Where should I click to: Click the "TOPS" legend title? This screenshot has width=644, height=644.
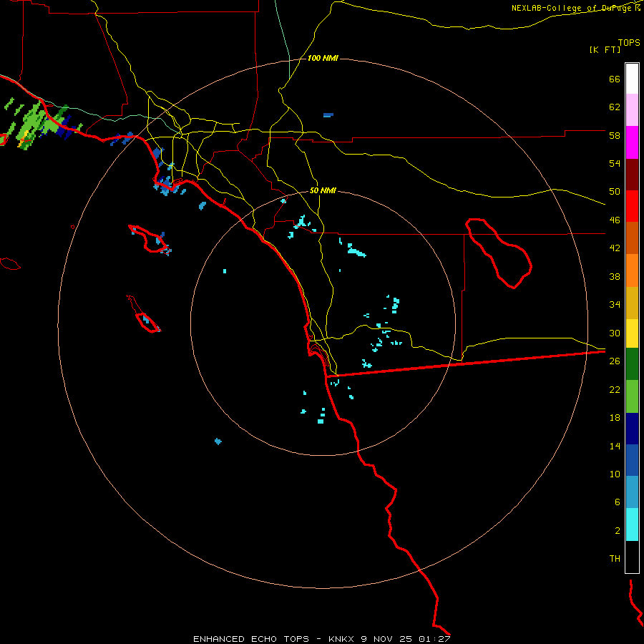629,43
